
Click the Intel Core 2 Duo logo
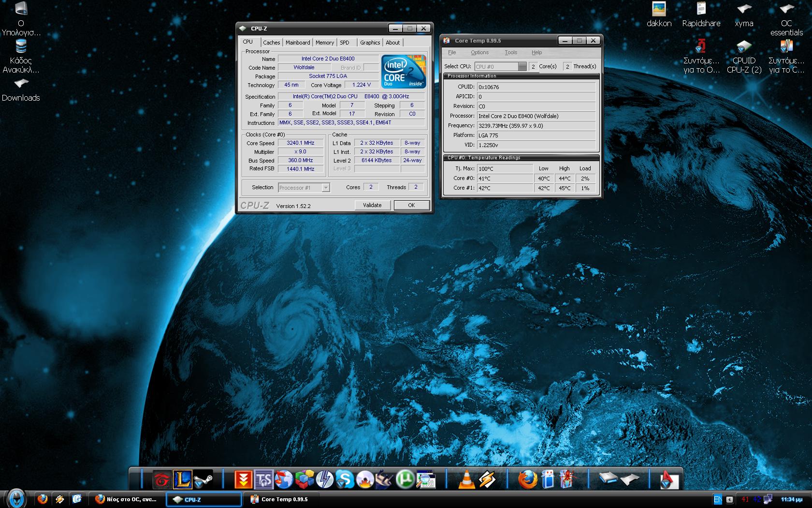point(404,72)
